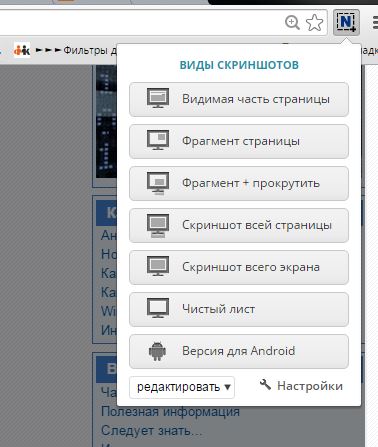The image size is (378, 447).
Task: Choose 'Фрагмент страницы' capture
Action: pyautogui.click(x=239, y=141)
